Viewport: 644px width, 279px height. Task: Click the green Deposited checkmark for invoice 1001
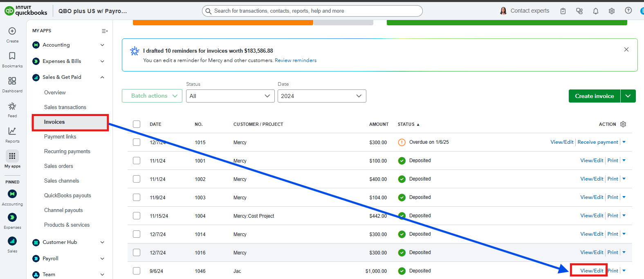(402, 161)
